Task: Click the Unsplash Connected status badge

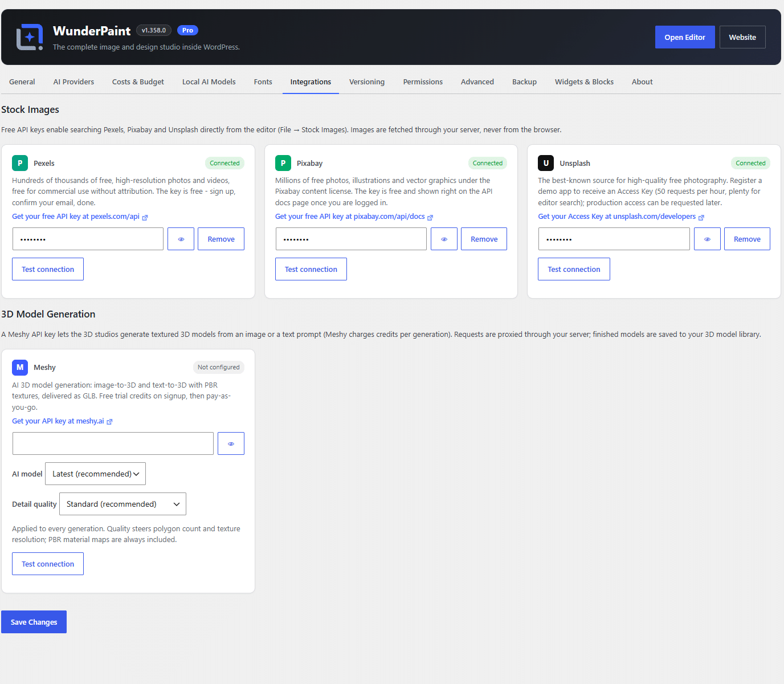Action: pos(750,163)
